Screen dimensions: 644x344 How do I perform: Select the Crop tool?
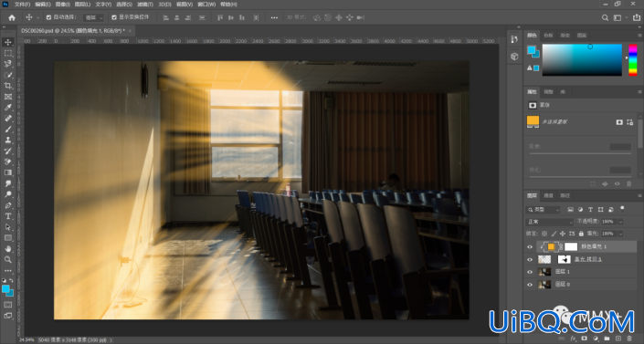click(x=8, y=86)
